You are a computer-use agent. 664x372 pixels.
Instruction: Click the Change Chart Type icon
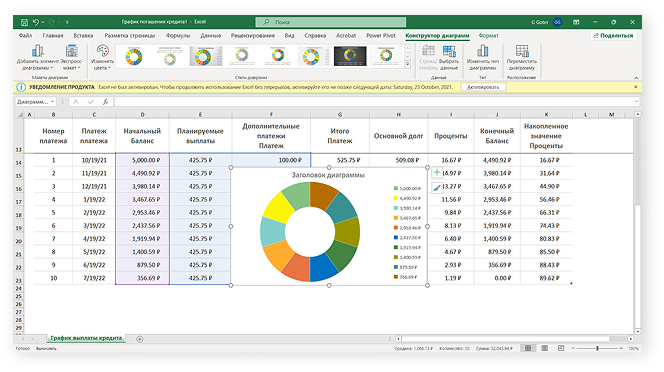tap(483, 51)
